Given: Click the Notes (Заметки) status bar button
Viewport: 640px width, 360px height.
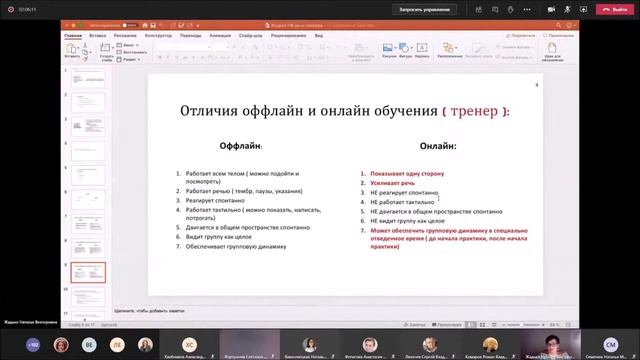Looking at the screenshot, I should [415, 325].
